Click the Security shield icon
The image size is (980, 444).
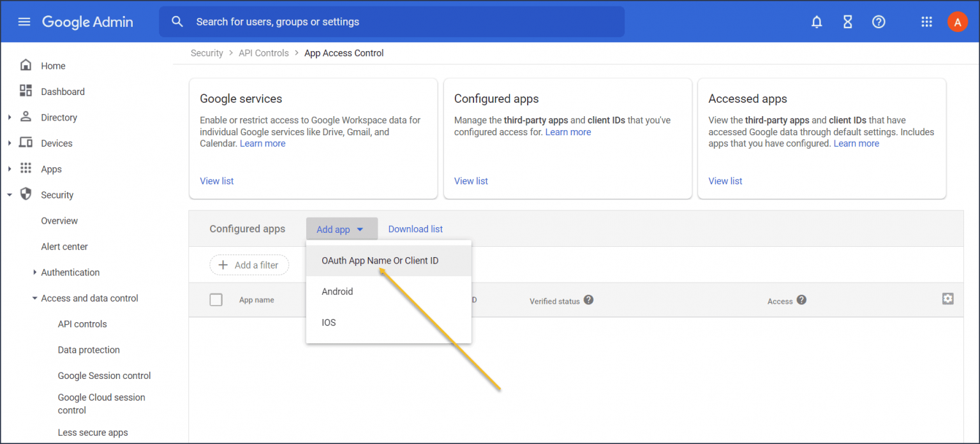click(26, 194)
